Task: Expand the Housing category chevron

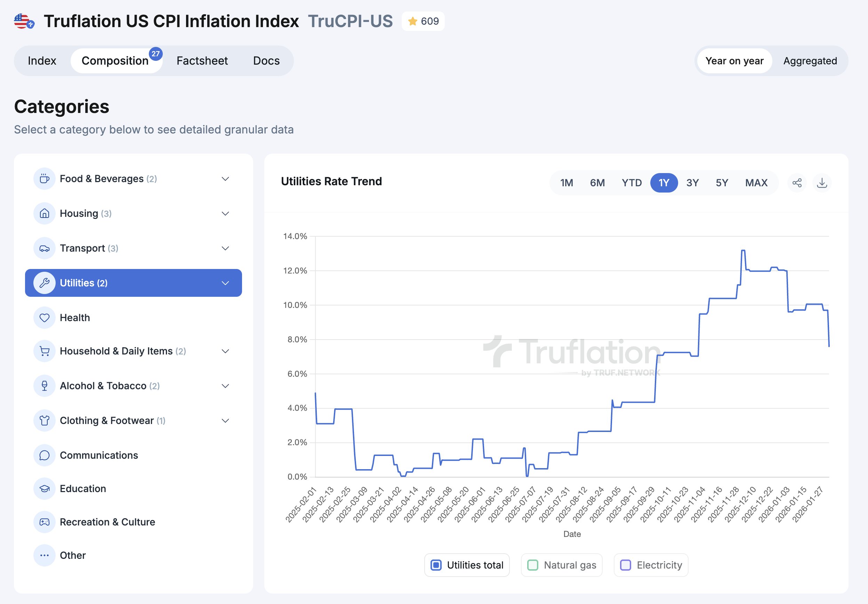Action: pos(225,213)
